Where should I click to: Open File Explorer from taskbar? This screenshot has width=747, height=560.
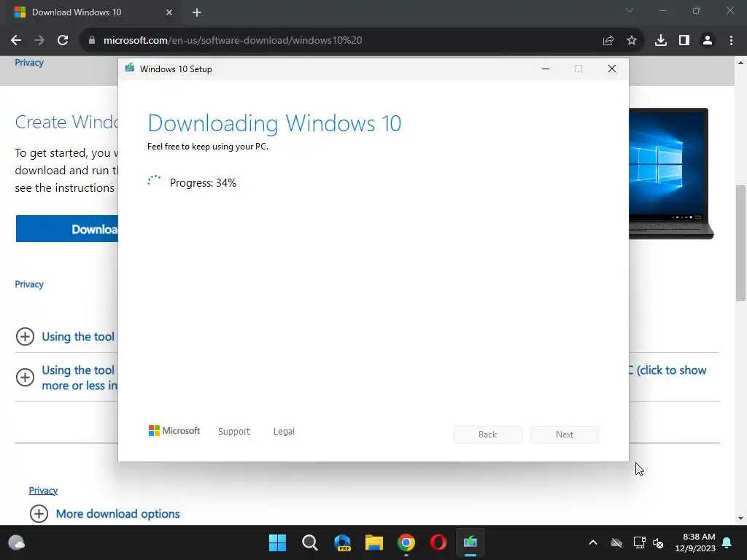click(374, 542)
